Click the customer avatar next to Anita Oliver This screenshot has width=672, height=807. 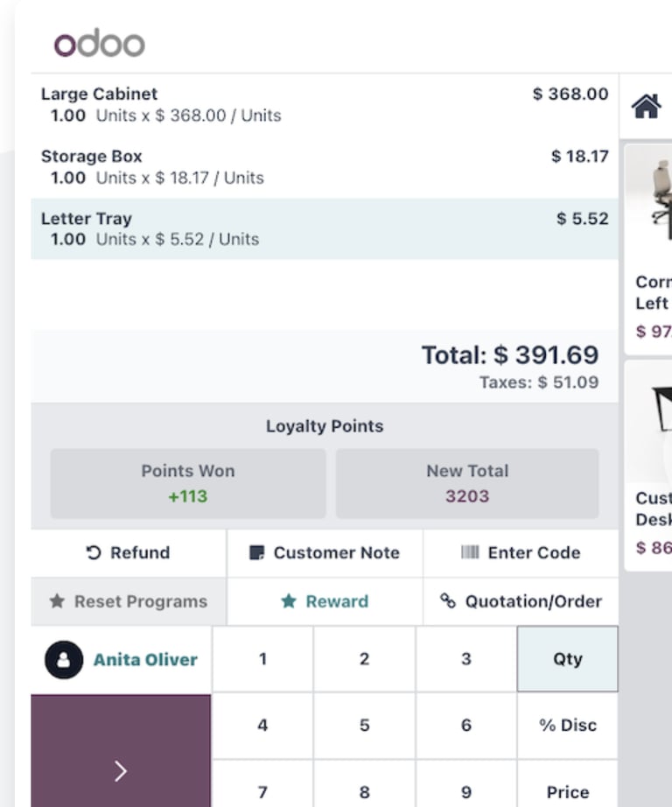[64, 659]
